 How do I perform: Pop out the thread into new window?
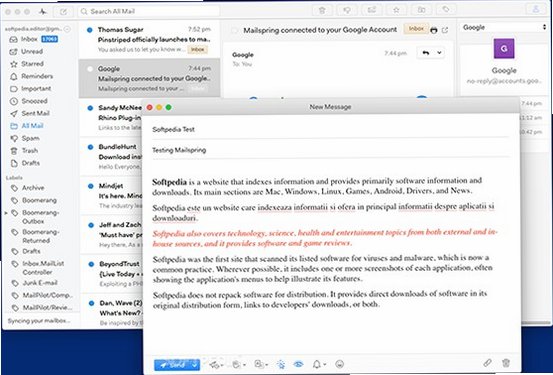(445, 30)
